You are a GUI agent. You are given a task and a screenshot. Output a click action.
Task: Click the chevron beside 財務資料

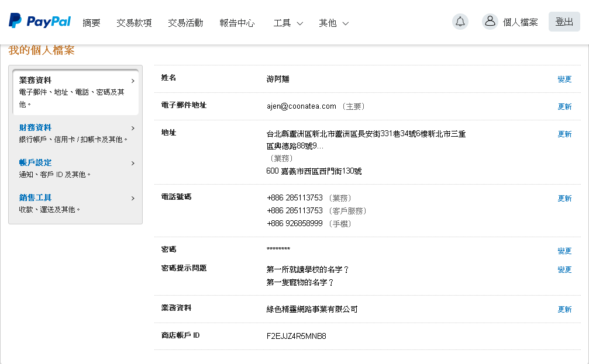[133, 128]
